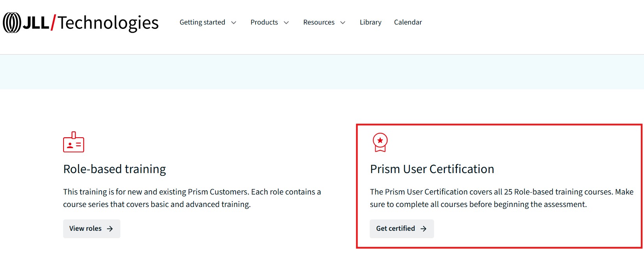
Task: Click the arrow icon in Get certified
Action: 423,229
